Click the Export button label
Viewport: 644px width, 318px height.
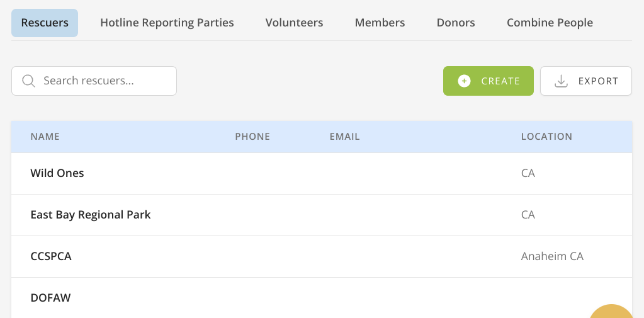tap(598, 81)
